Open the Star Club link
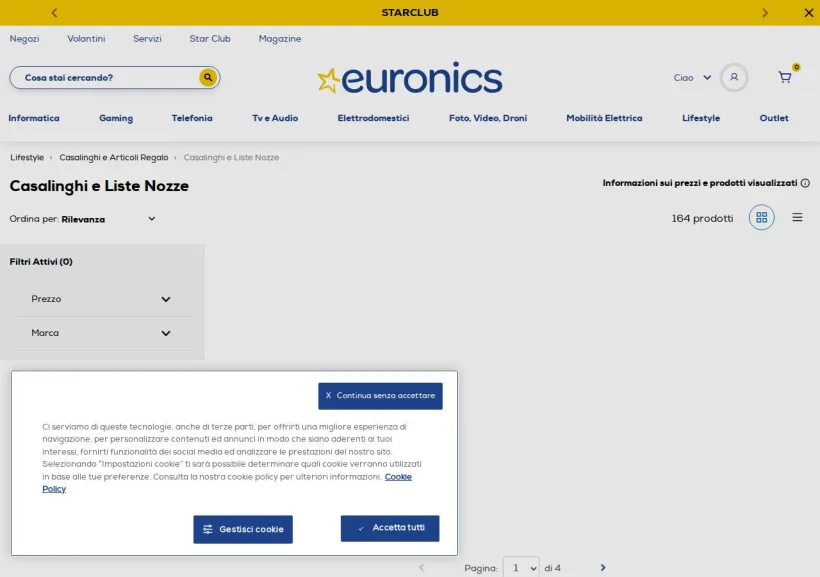This screenshot has width=820, height=577. 210,39
